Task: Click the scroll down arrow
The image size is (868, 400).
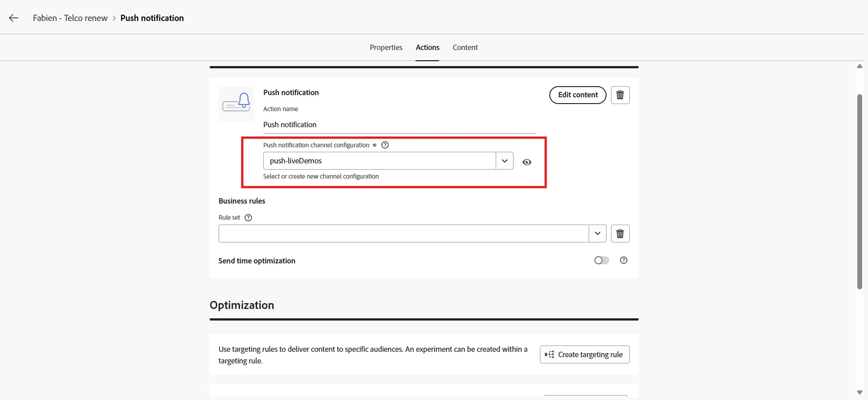Action: [860, 392]
